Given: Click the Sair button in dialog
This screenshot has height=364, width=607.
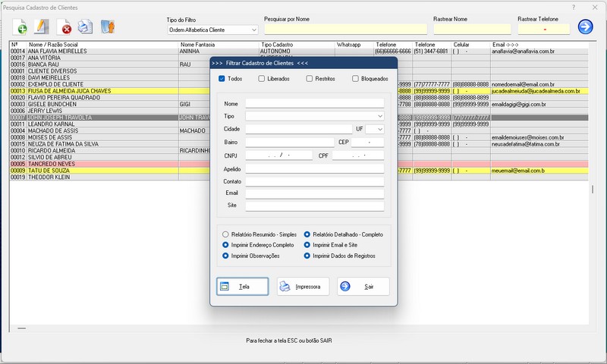Looking at the screenshot, I should coord(363,287).
